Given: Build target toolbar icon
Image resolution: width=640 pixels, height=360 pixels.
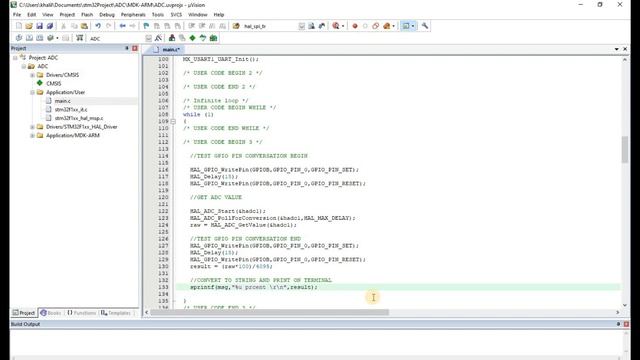Looking at the screenshot, I should pyautogui.click(x=29, y=38).
